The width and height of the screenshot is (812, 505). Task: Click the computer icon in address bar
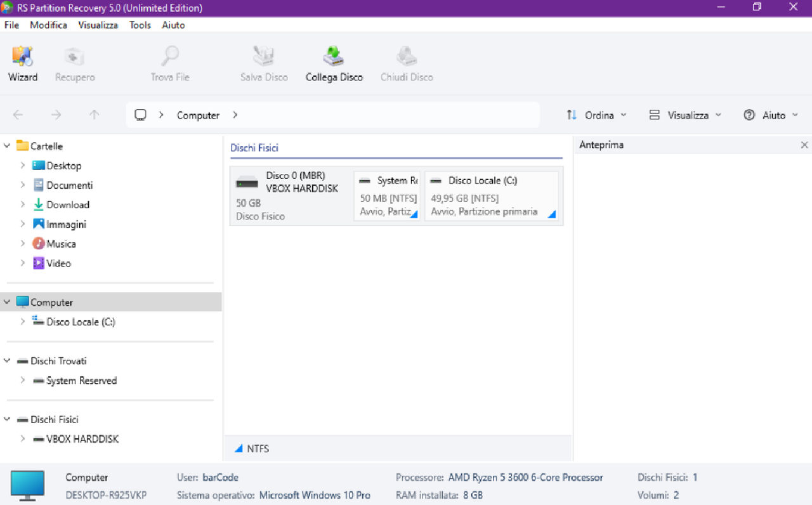coord(141,115)
